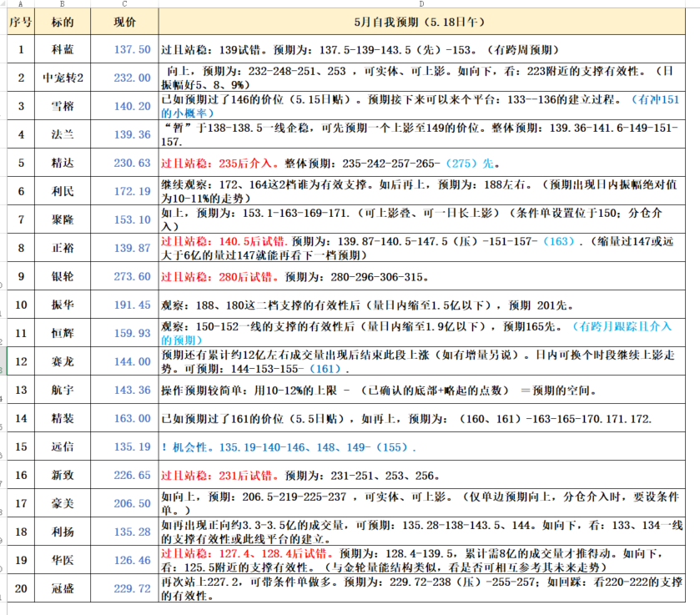The width and height of the screenshot is (700, 615).
Task: Select the cell 科蓝
Action: coord(63,49)
